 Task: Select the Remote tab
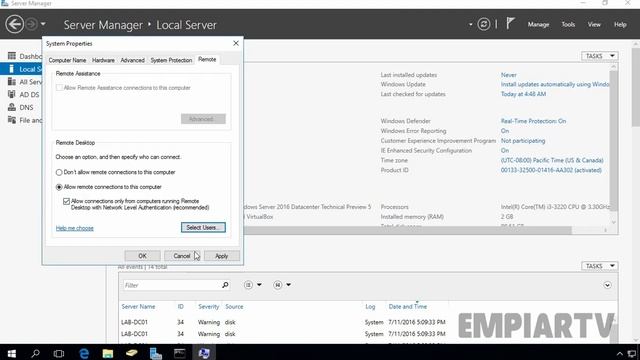pyautogui.click(x=207, y=60)
